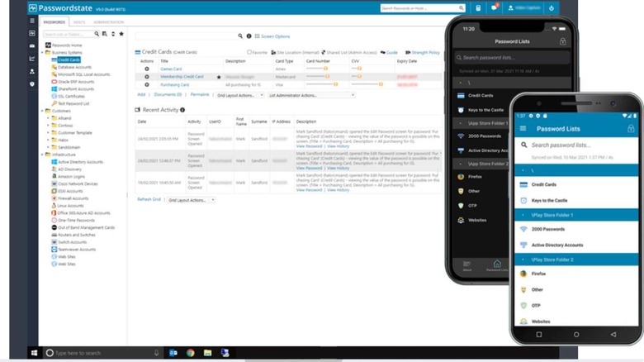Open actions gear for Purchasing Card row
The width and height of the screenshot is (644, 362).
147,84
